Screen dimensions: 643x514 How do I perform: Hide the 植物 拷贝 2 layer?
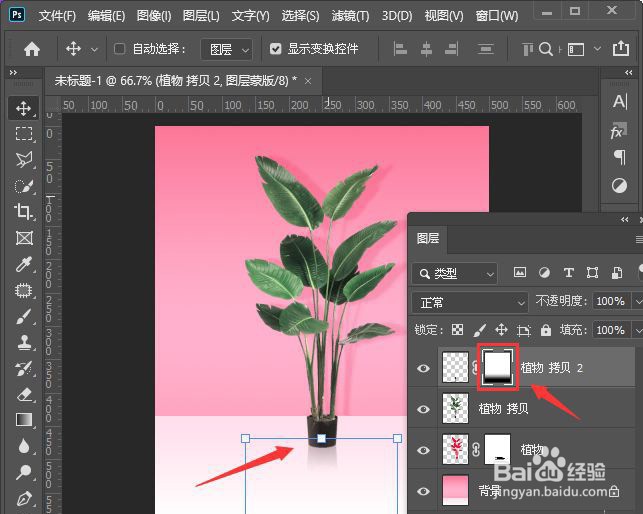[423, 368]
